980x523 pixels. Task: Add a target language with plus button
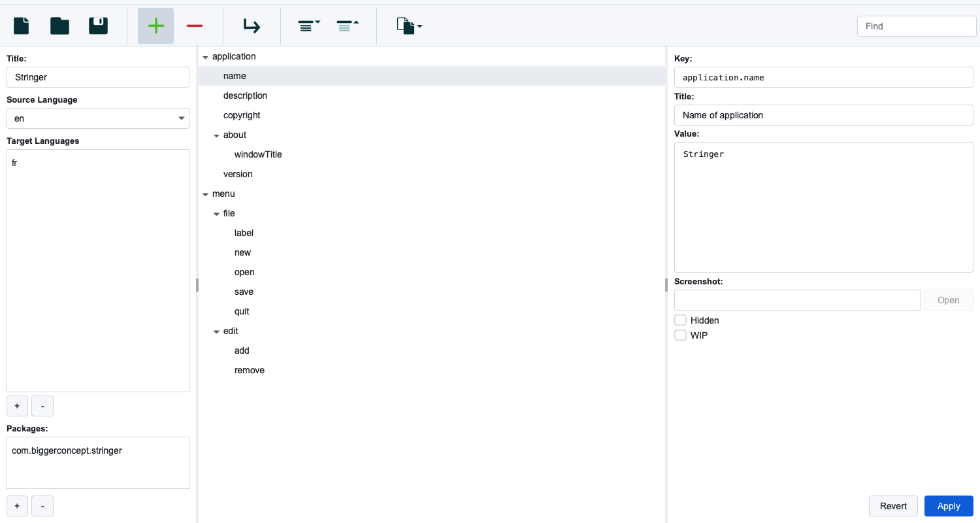[x=17, y=406]
